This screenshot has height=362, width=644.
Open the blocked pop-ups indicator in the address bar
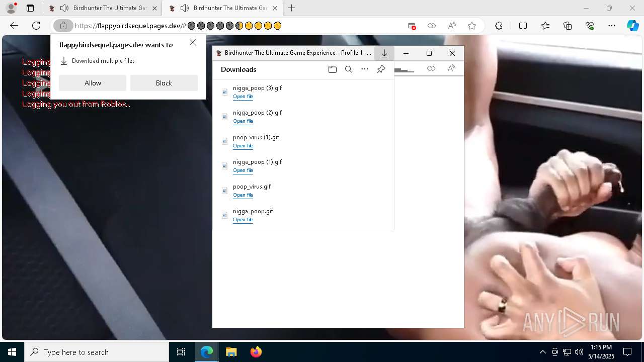(x=412, y=26)
